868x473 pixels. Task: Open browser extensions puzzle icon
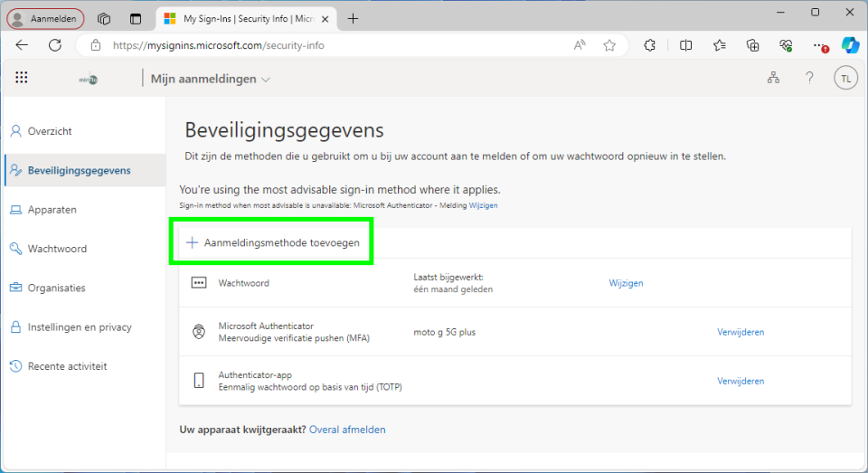[649, 45]
